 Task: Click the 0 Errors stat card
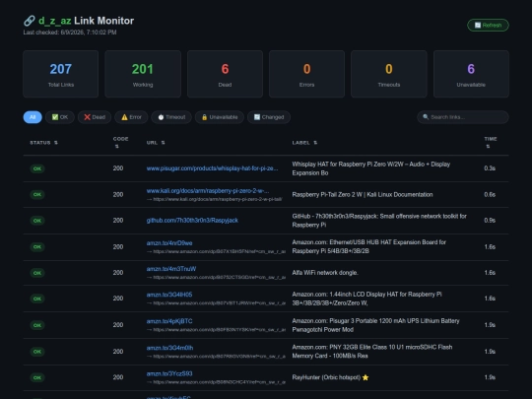pyautogui.click(x=306, y=74)
